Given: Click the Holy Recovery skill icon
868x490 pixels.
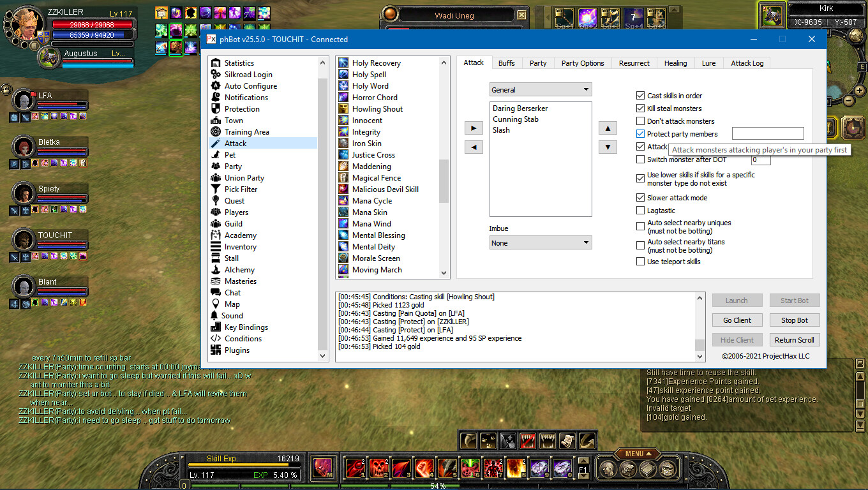Looking at the screenshot, I should [343, 63].
